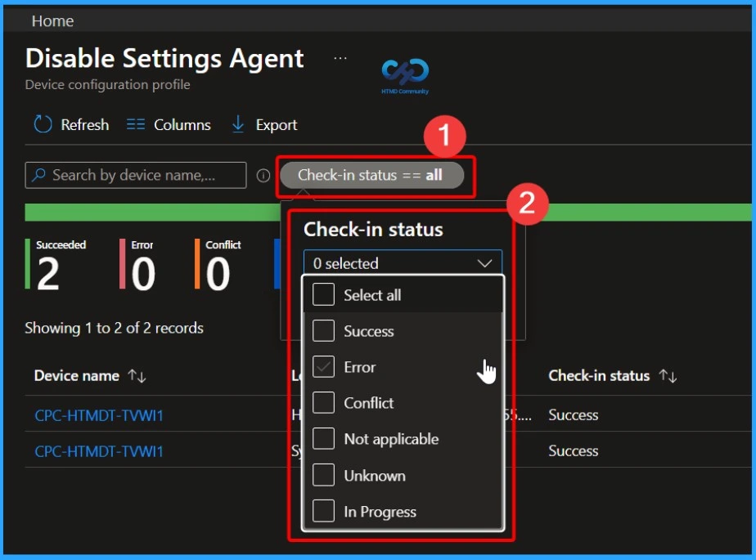Enable the Select all checkbox
Viewport: 756px width, 560px height.
coord(322,294)
